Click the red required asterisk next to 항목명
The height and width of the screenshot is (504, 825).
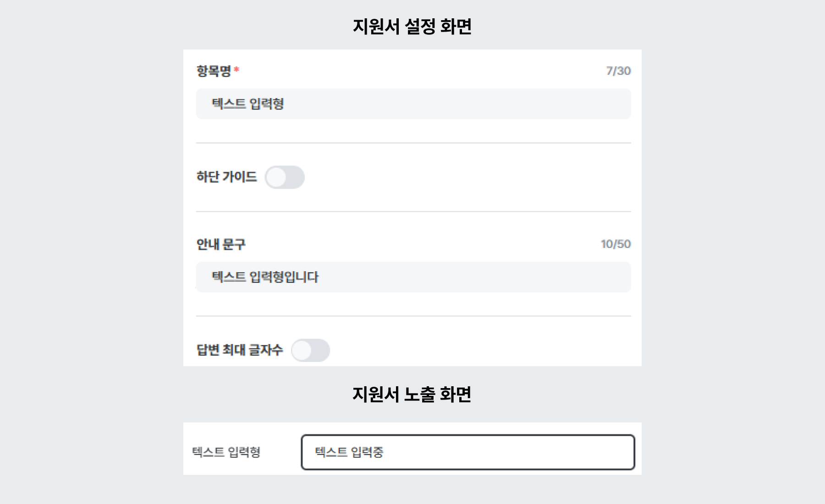coord(236,69)
